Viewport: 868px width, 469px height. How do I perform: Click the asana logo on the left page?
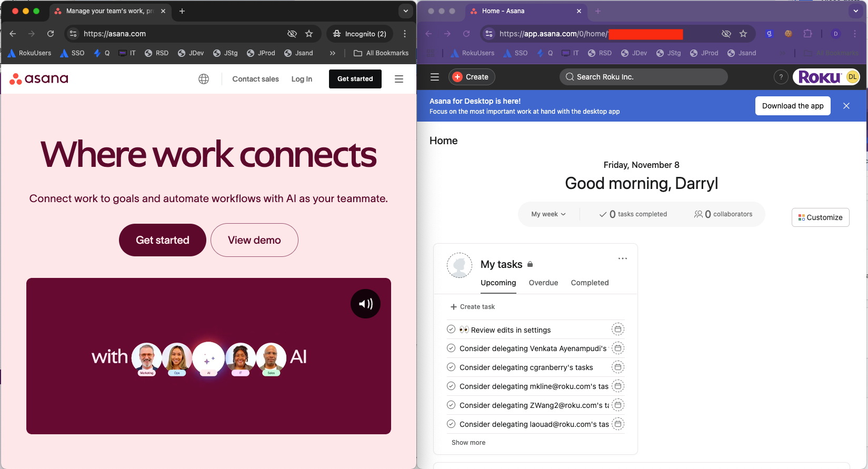coord(39,79)
